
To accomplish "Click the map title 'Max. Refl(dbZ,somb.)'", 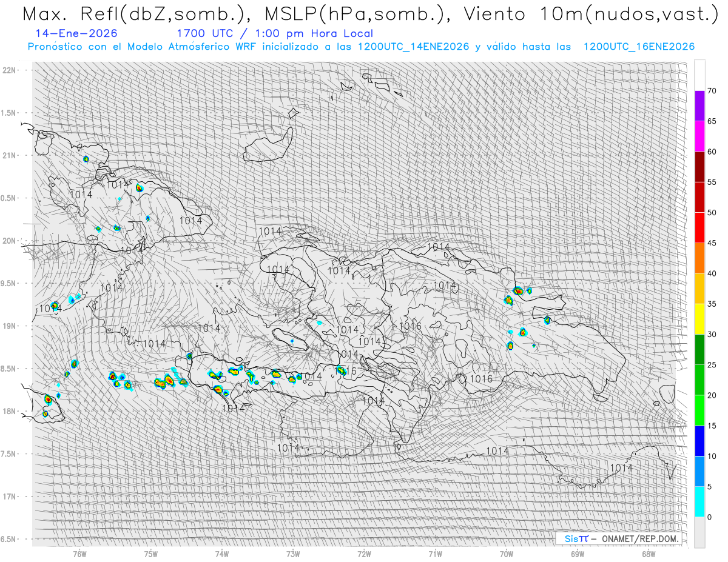I will pyautogui.click(x=140, y=15).
